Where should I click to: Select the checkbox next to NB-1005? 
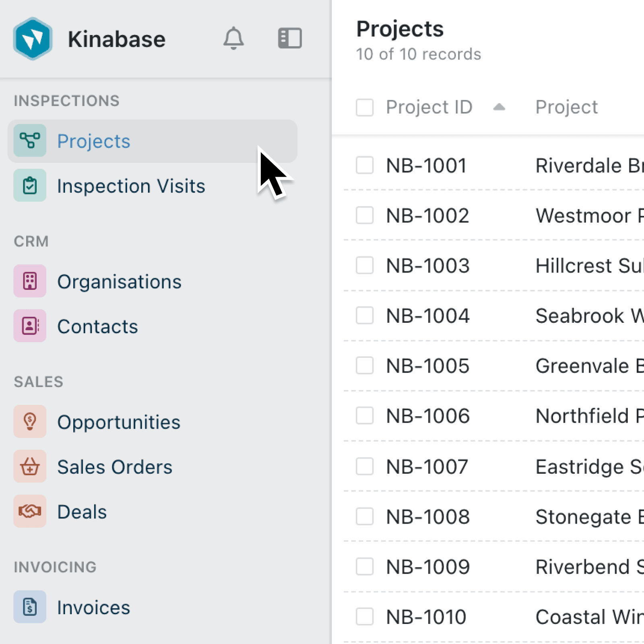(364, 366)
